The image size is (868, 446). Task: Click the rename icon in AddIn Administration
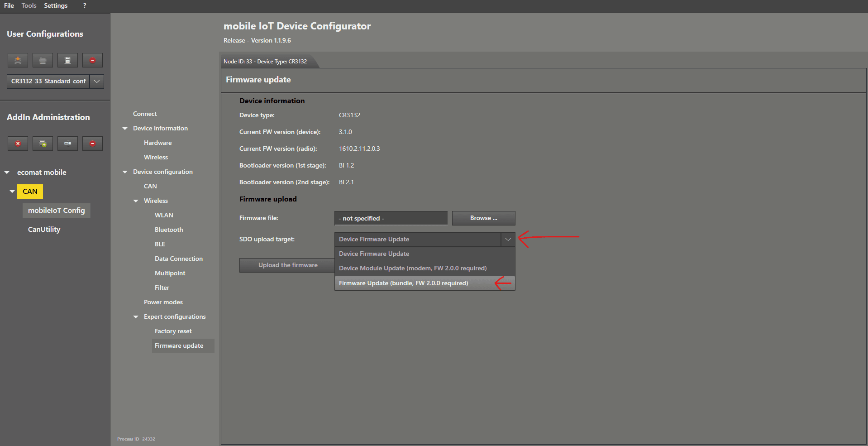[x=67, y=144]
